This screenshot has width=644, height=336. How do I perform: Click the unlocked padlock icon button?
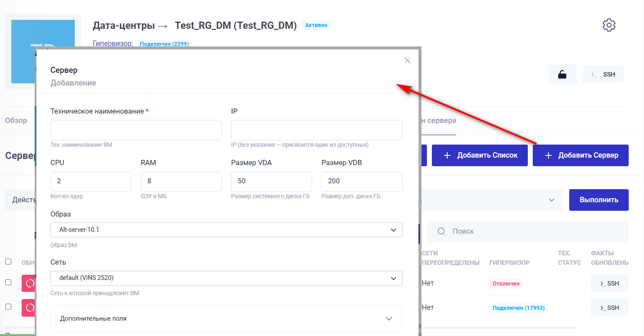562,74
